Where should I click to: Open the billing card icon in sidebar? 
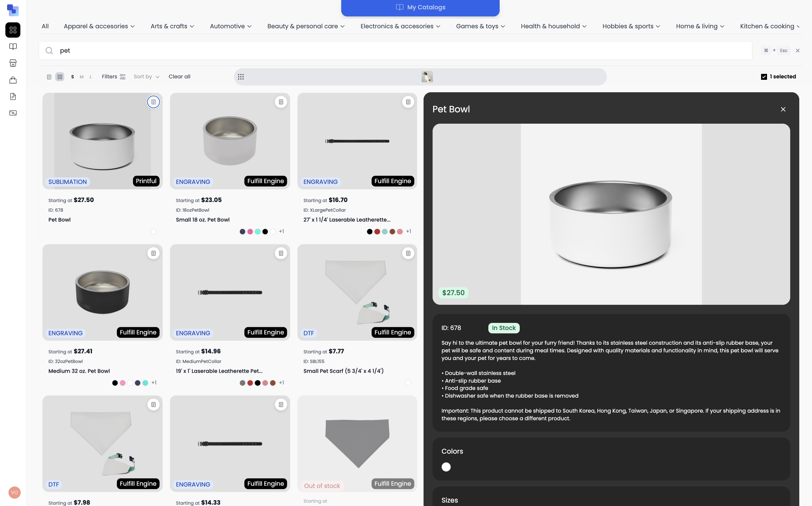13,113
